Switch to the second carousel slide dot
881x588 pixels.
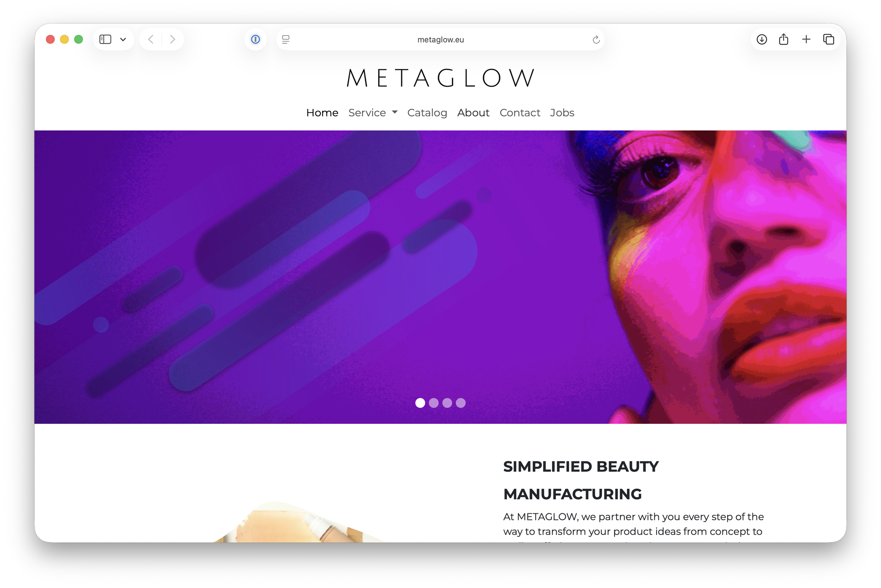pyautogui.click(x=433, y=403)
